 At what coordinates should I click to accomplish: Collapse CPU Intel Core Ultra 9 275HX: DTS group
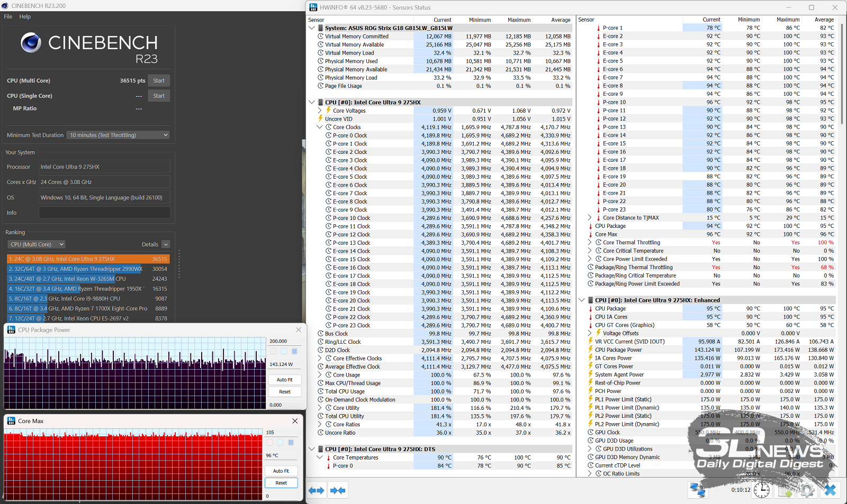(x=312, y=449)
